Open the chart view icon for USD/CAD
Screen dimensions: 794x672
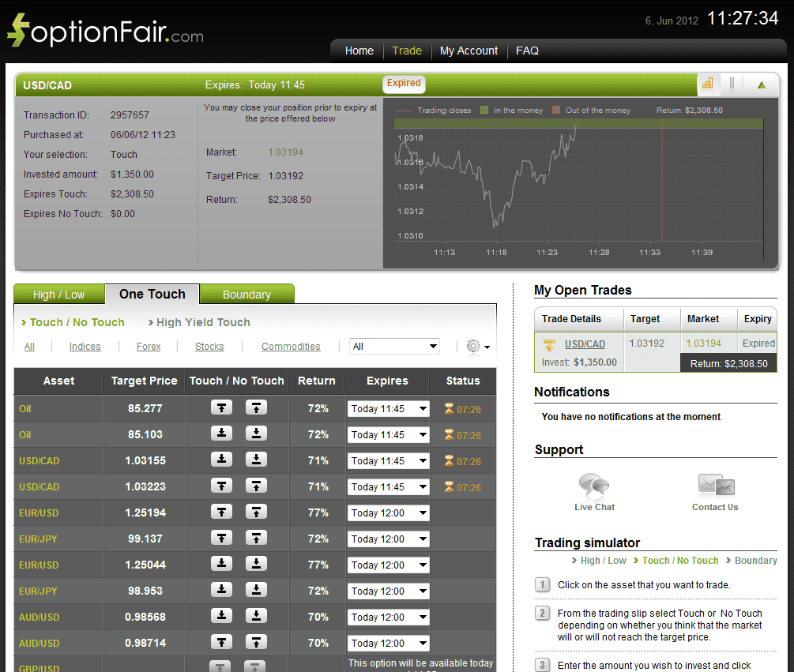pos(706,84)
